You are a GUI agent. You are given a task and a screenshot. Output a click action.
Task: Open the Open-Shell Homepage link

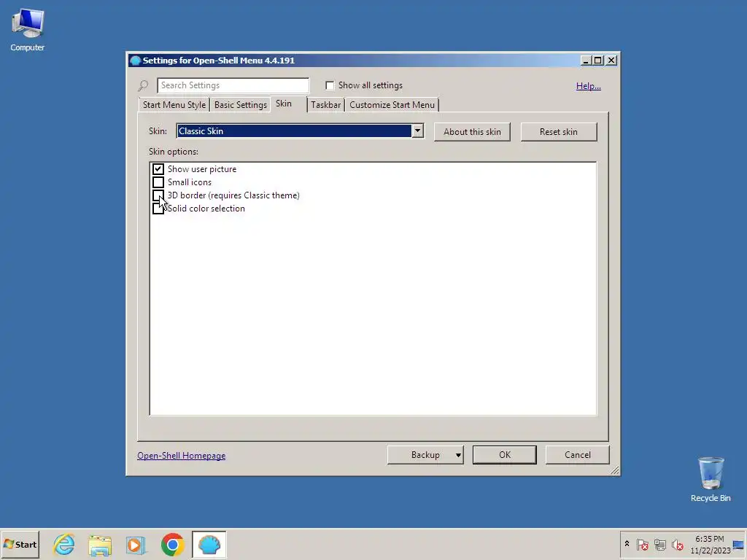[182, 456]
